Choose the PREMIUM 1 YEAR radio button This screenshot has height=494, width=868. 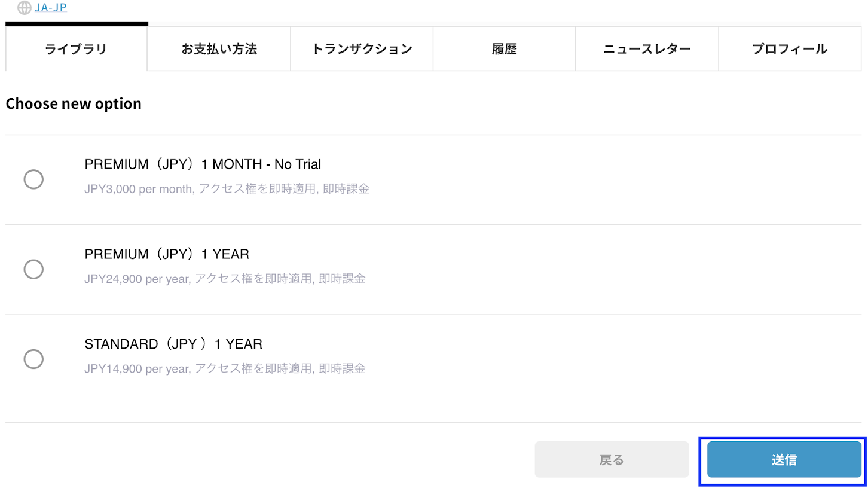(33, 269)
